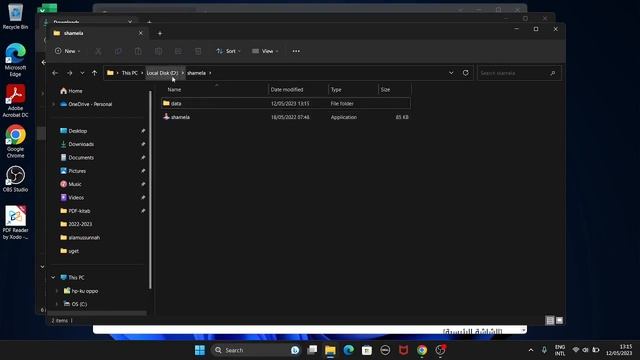Viewport: 640px width, 360px height.
Task: Open Videos in quick access
Action: tap(72, 197)
